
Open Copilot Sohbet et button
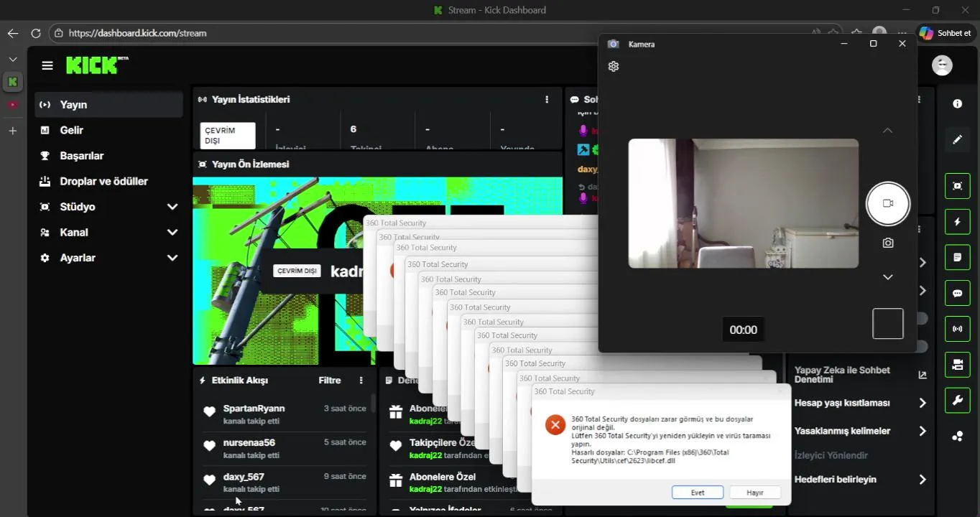945,33
